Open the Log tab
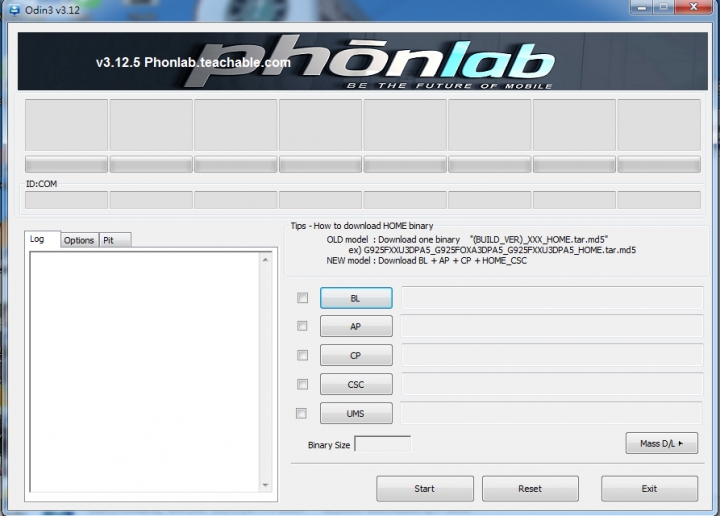The height and width of the screenshot is (516, 720). pyautogui.click(x=42, y=239)
